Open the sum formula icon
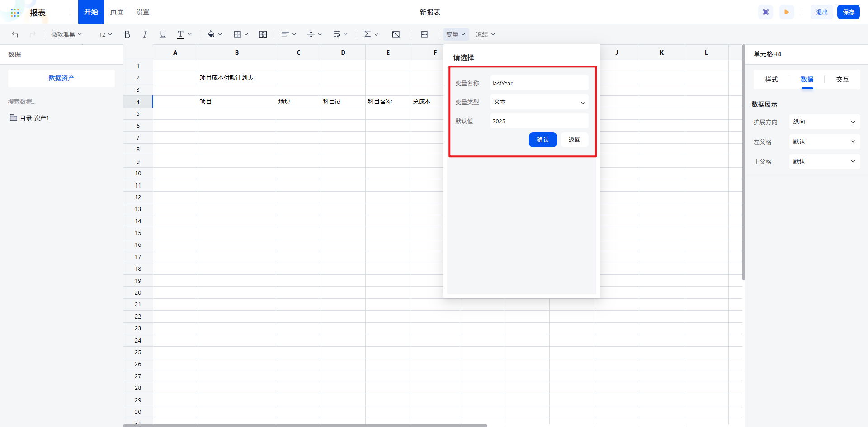868x427 pixels. click(x=367, y=34)
